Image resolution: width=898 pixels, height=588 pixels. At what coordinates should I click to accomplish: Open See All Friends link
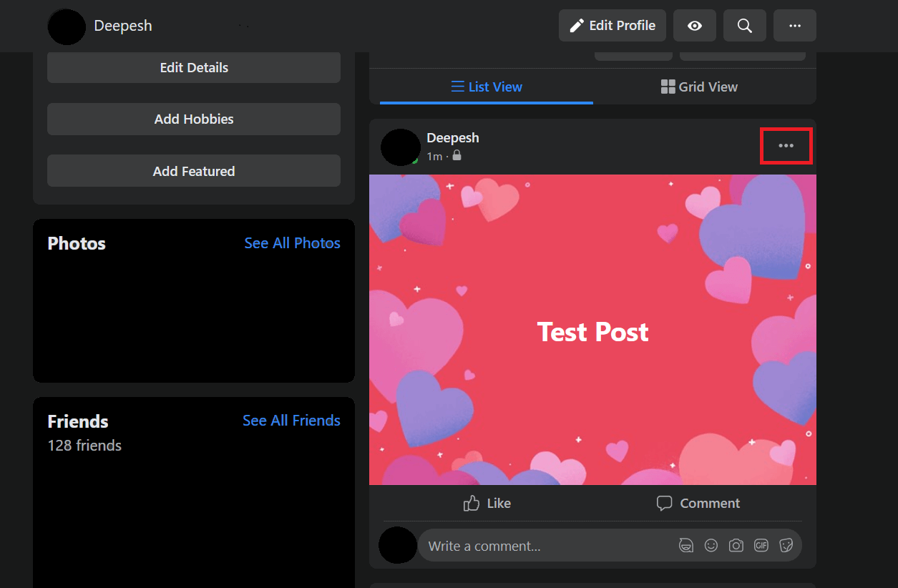tap(291, 421)
